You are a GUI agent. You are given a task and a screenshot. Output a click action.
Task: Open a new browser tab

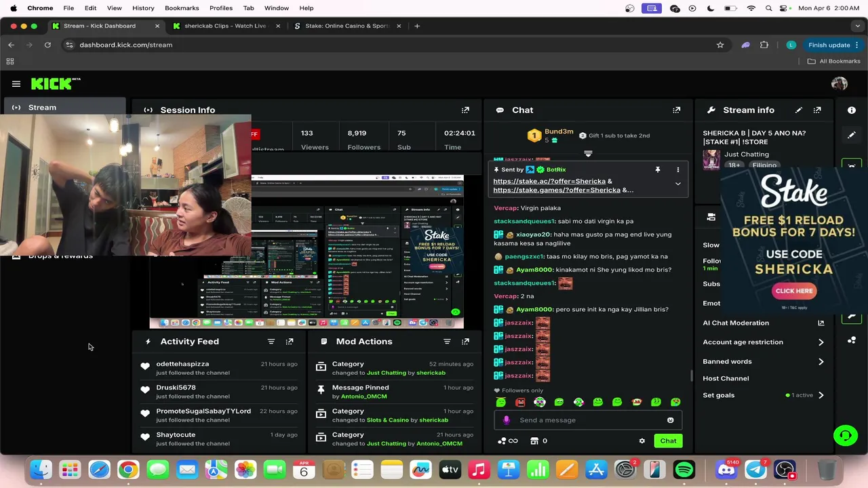(x=417, y=26)
